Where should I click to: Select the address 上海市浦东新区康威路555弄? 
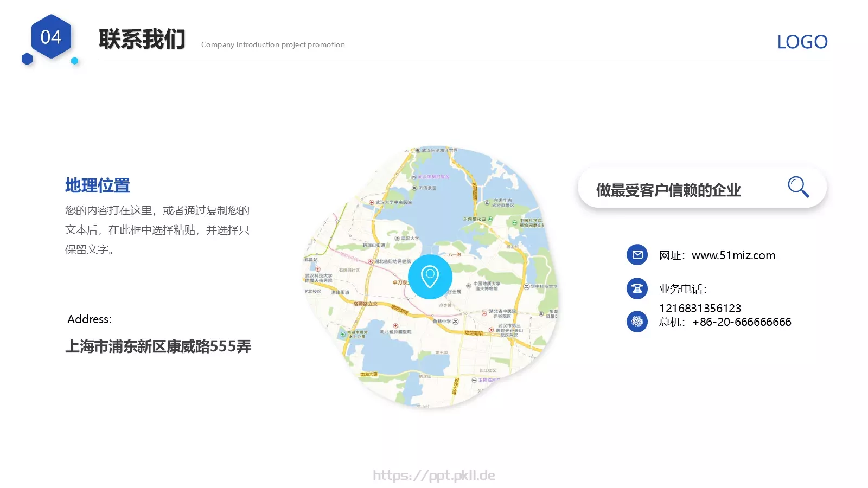coord(158,346)
